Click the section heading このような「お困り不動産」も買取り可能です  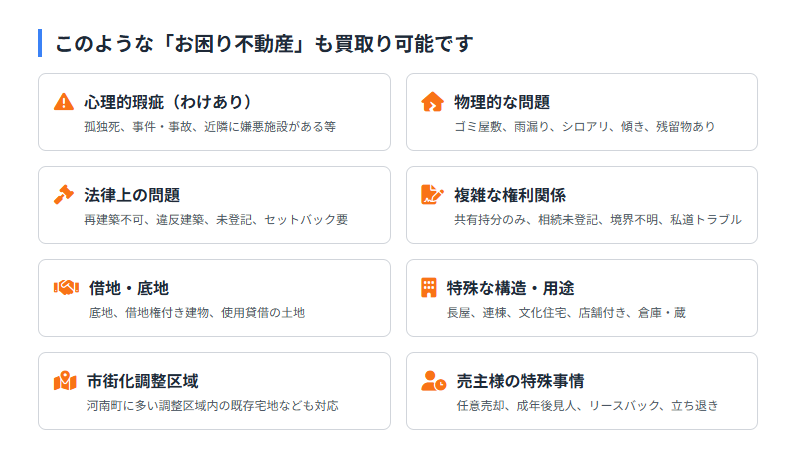coord(264,44)
